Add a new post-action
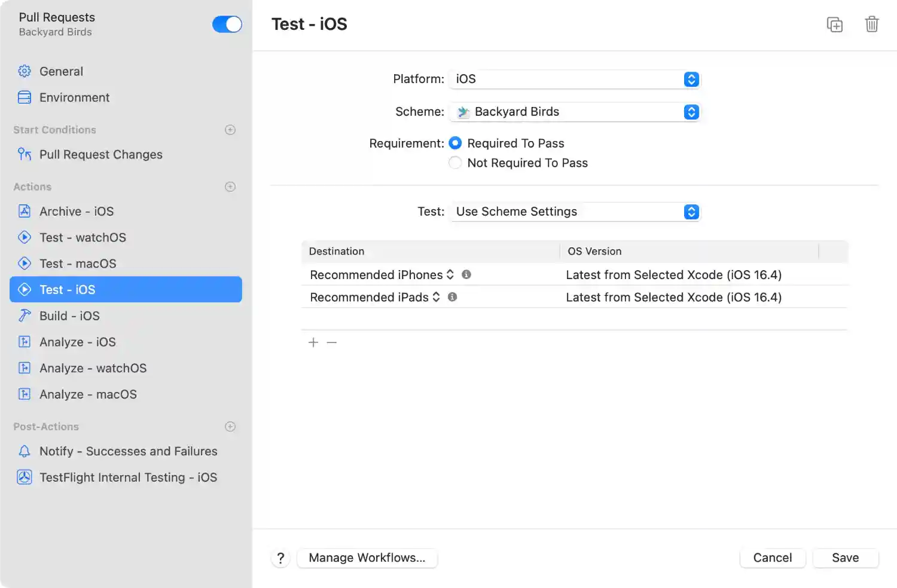This screenshot has height=588, width=897. click(230, 427)
